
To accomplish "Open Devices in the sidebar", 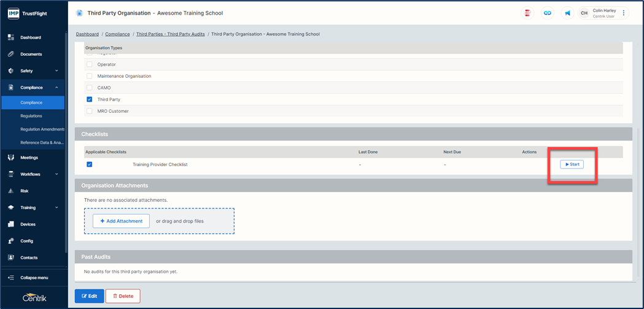I will (x=28, y=224).
